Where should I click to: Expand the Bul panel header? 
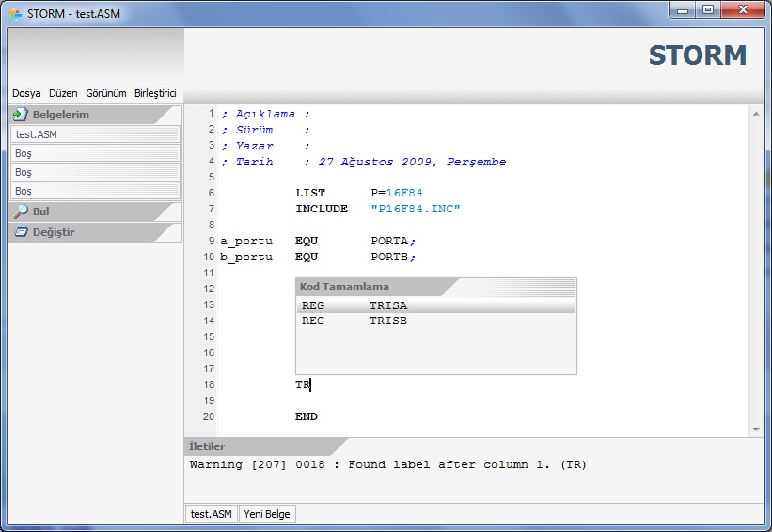94,211
